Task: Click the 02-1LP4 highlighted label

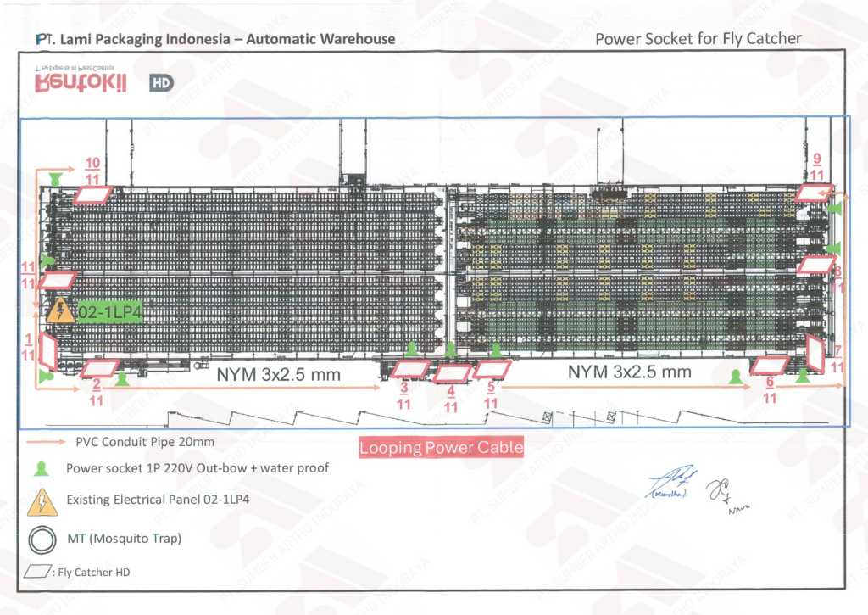Action: [111, 311]
